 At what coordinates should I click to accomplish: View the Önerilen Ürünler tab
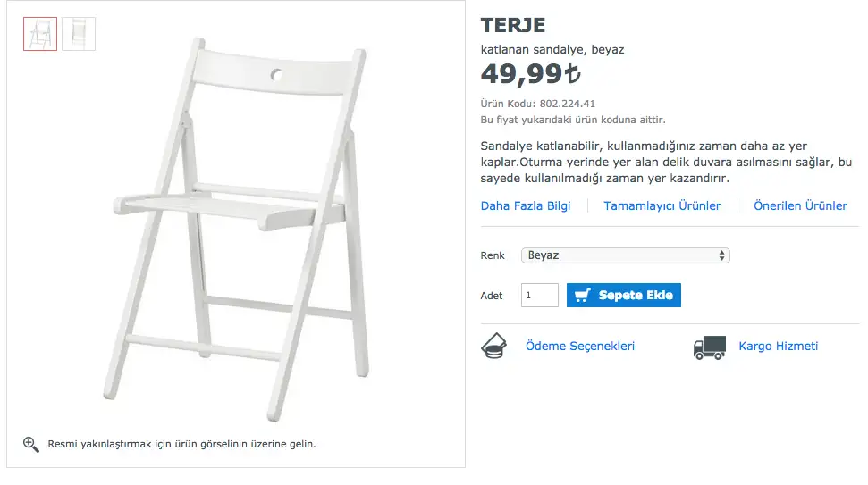tap(800, 206)
